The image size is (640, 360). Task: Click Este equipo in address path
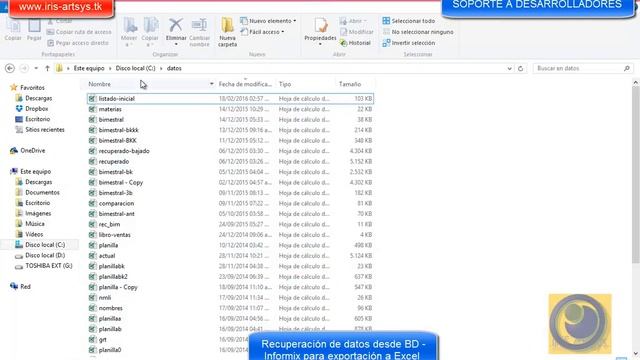89,69
